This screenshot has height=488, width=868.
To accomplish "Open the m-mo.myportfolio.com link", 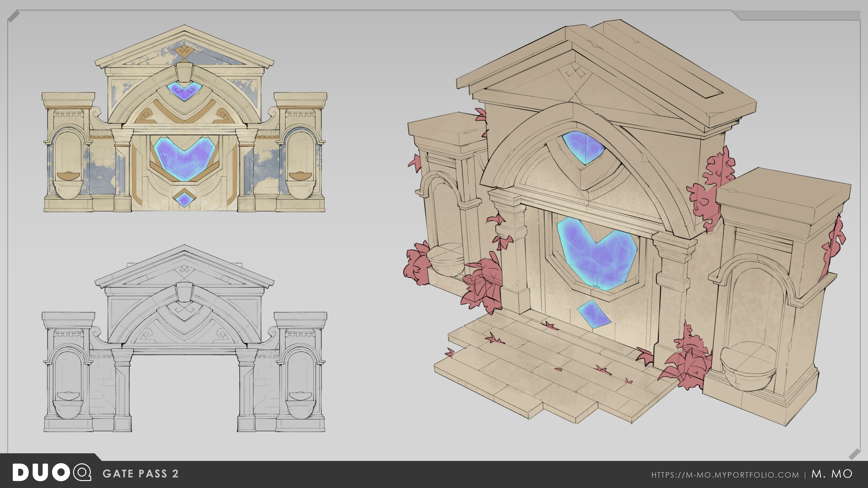I will (x=725, y=475).
